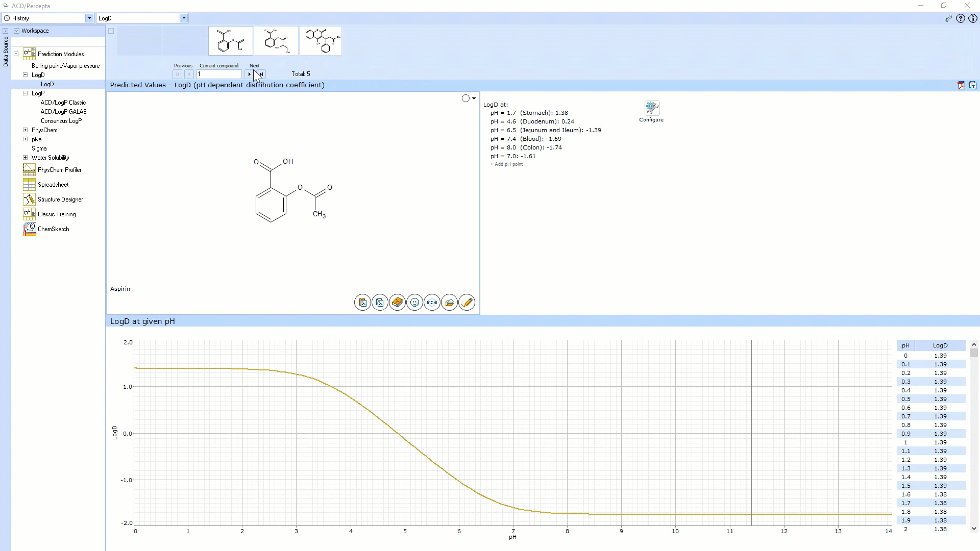Click the SMILES smiley face icon
The height and width of the screenshot is (551, 980).
[414, 303]
